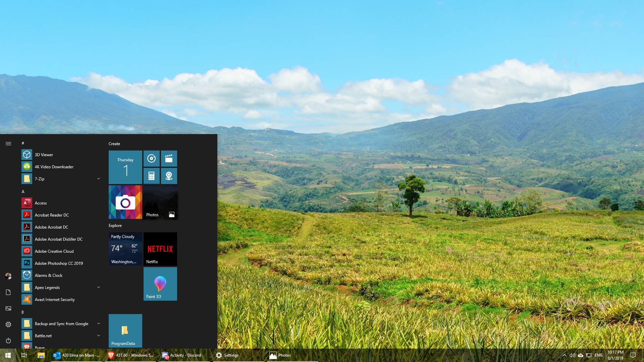The height and width of the screenshot is (362, 644).
Task: Open Acrobat Reader DC
Action: pos(52,215)
